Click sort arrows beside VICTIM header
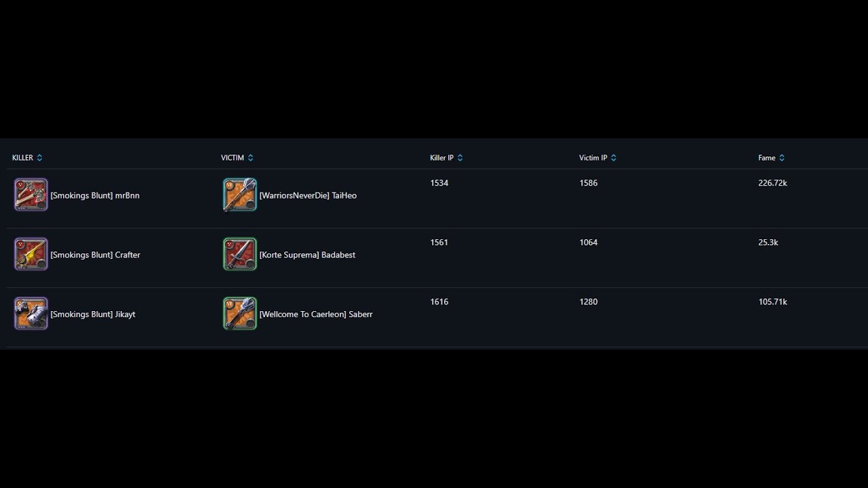The image size is (868, 488). click(250, 158)
